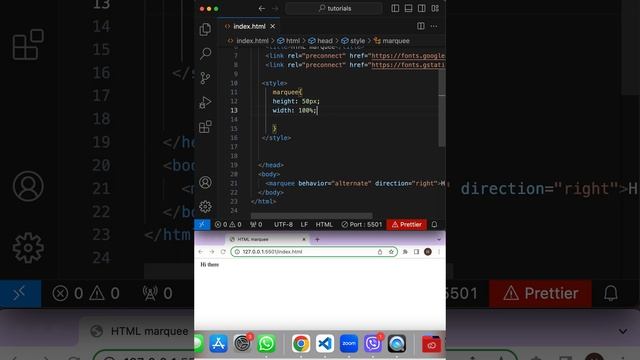The height and width of the screenshot is (360, 640).
Task: Click the head breadcrumb item
Action: tap(321, 41)
